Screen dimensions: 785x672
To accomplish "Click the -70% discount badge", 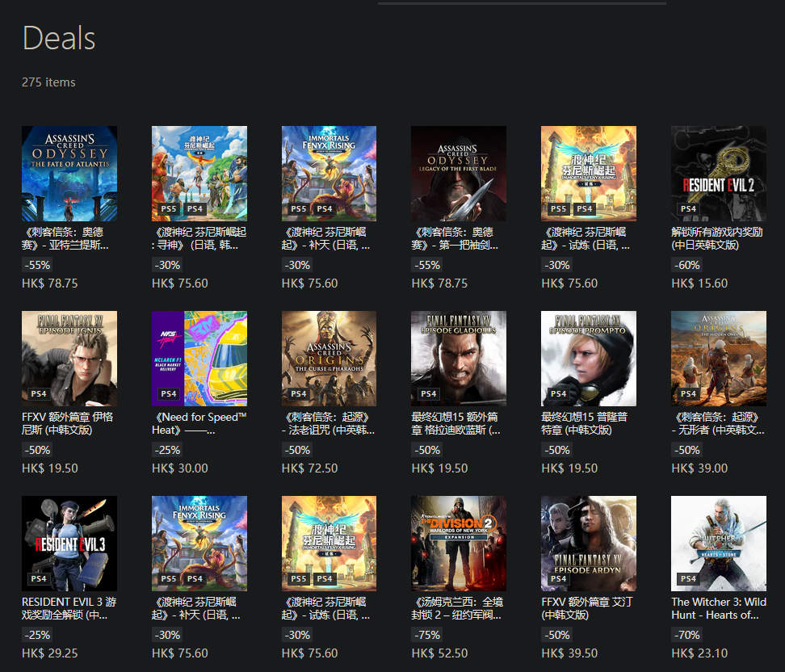I will (x=686, y=635).
